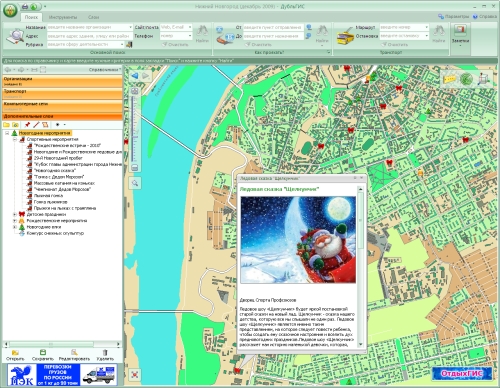Open Как проехать group dialog launcher
Screen dimensions: 500x388
(328, 52)
